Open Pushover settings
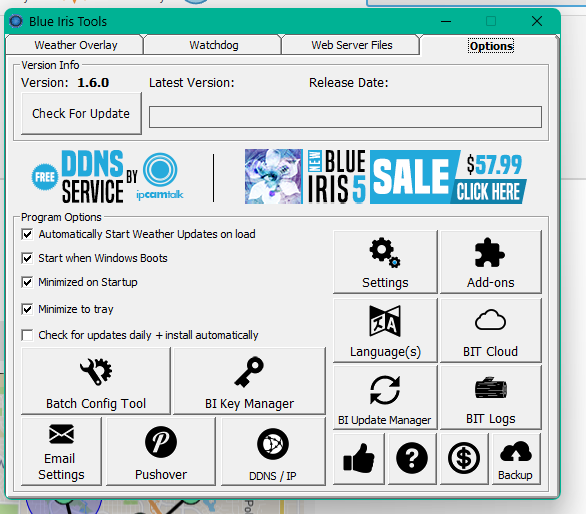The image size is (586, 514). pyautogui.click(x=161, y=452)
